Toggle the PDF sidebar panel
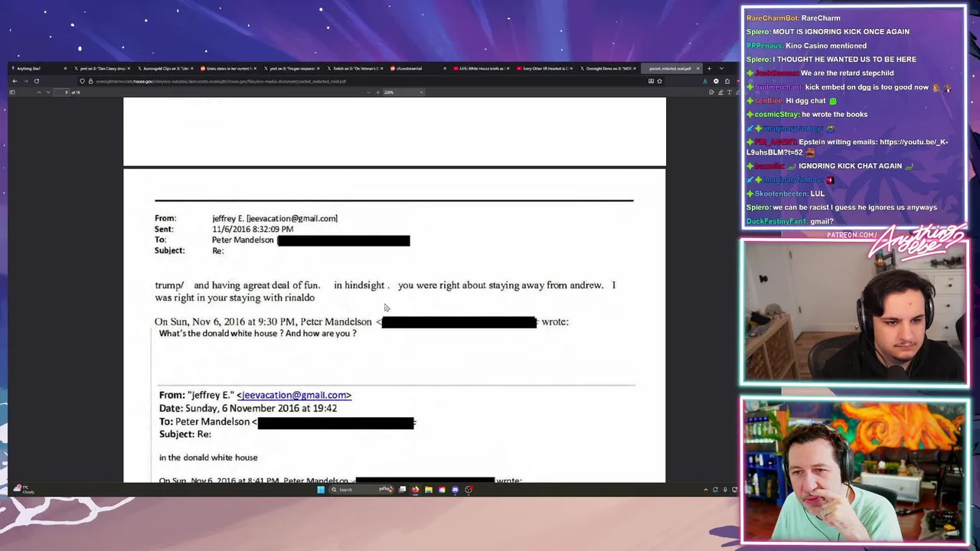 12,93
